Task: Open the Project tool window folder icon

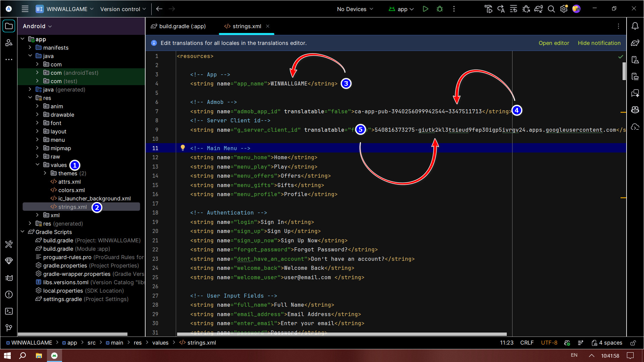Action: point(9,26)
